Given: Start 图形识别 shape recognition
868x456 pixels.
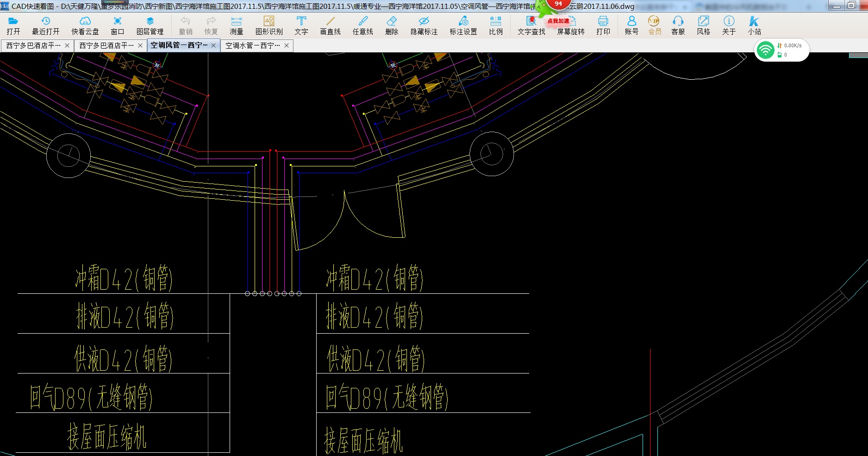Looking at the screenshot, I should click(269, 25).
